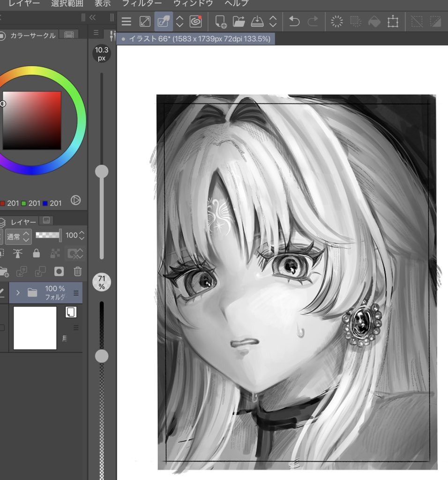Delete the selected layer with the trash icon
Screen dimensions: 448x480
(78, 271)
